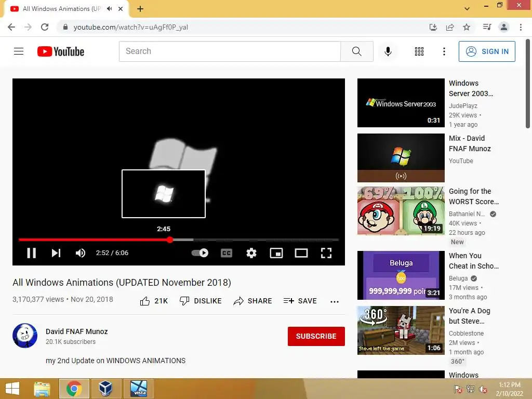
Task: Open David FNAF Munoz channel avatar
Action: (x=25, y=336)
